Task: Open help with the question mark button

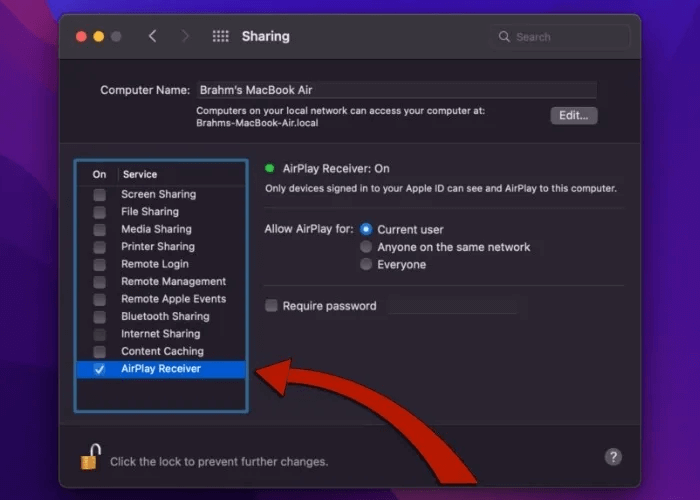Action: [x=613, y=457]
